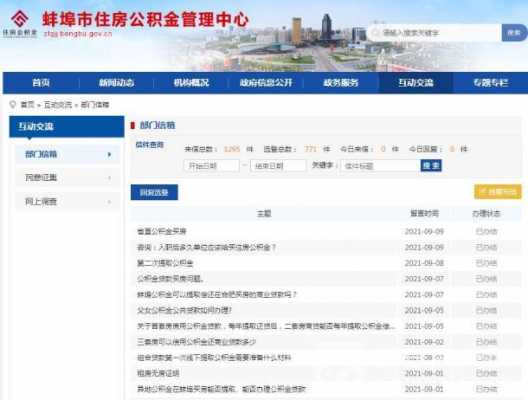This screenshot has height=400, width=528.
Task: Click the blue 搜索 button by keyword field
Action: 431,165
